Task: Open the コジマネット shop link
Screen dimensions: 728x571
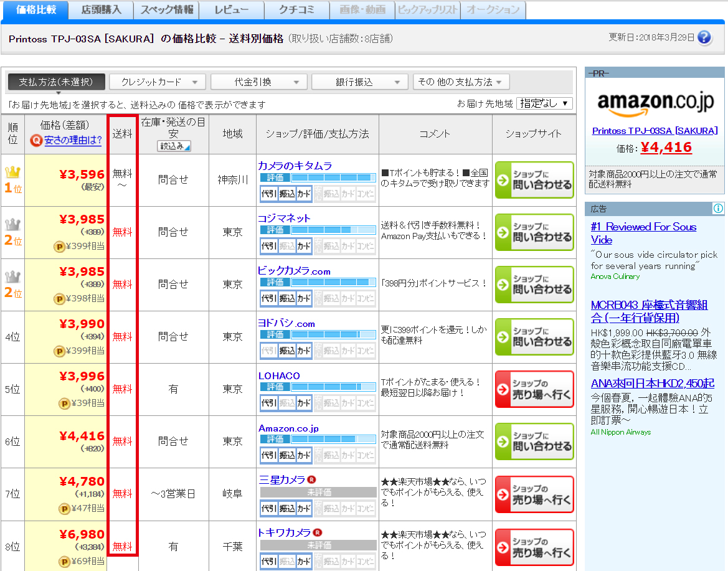Action: (284, 218)
